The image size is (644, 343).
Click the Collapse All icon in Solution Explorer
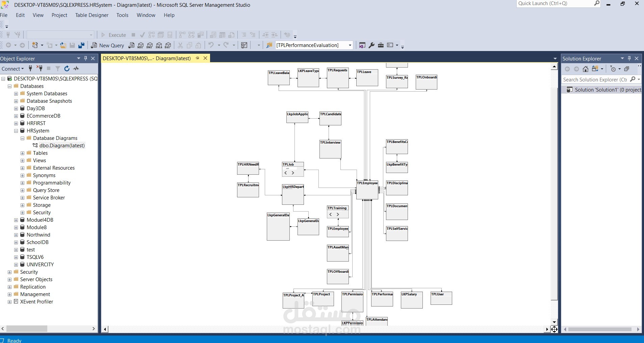tap(627, 69)
